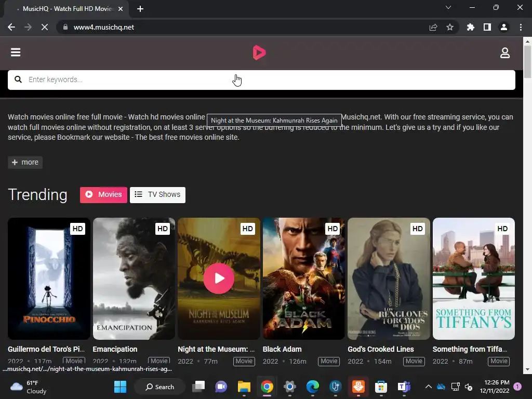Screen dimensions: 532x399
Task: Bookmark this page with the star icon
Action: pyautogui.click(x=450, y=27)
